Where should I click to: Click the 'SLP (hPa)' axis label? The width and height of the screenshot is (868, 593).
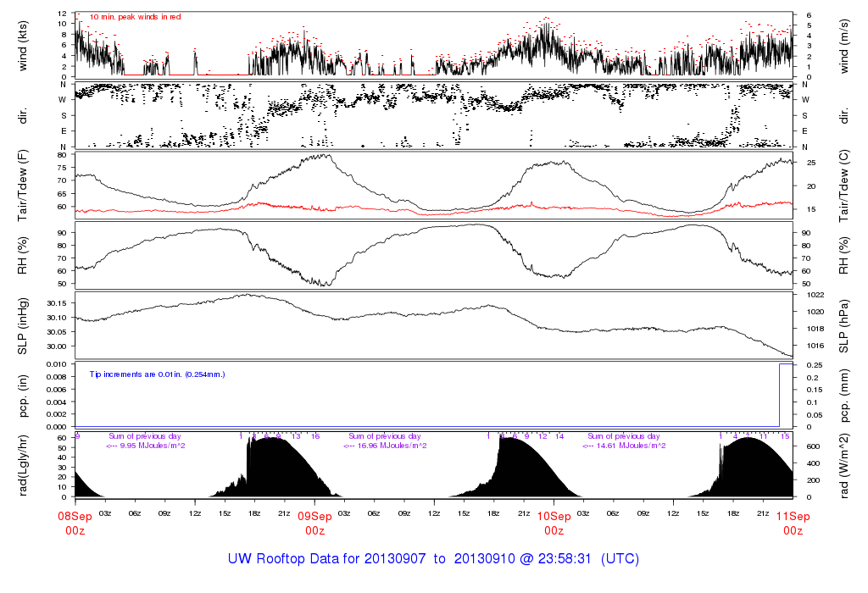843,326
